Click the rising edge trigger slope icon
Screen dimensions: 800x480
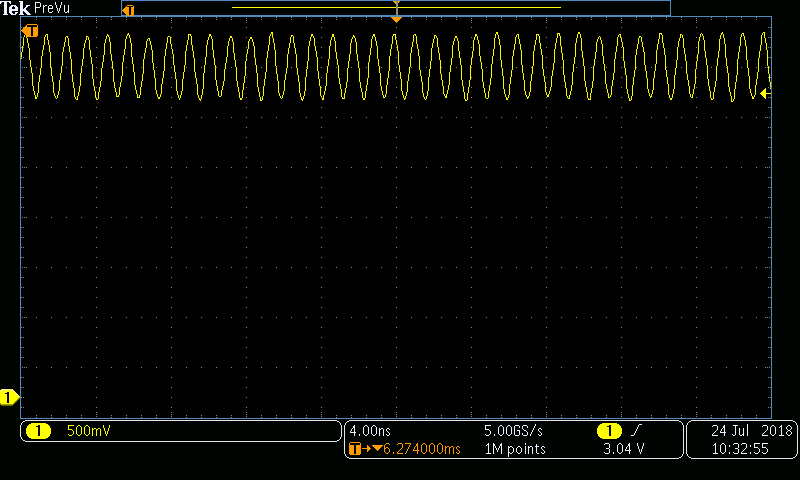coord(637,431)
